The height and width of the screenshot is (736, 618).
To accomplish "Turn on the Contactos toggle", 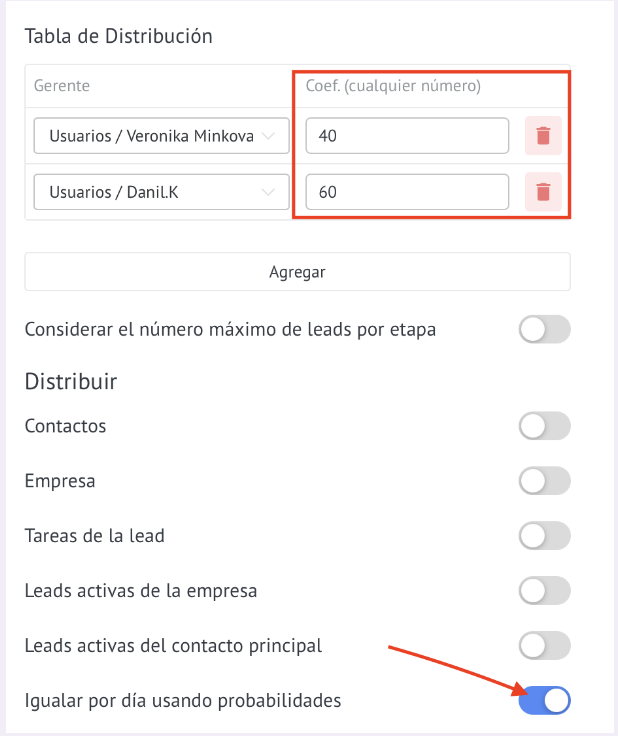I will [544, 426].
